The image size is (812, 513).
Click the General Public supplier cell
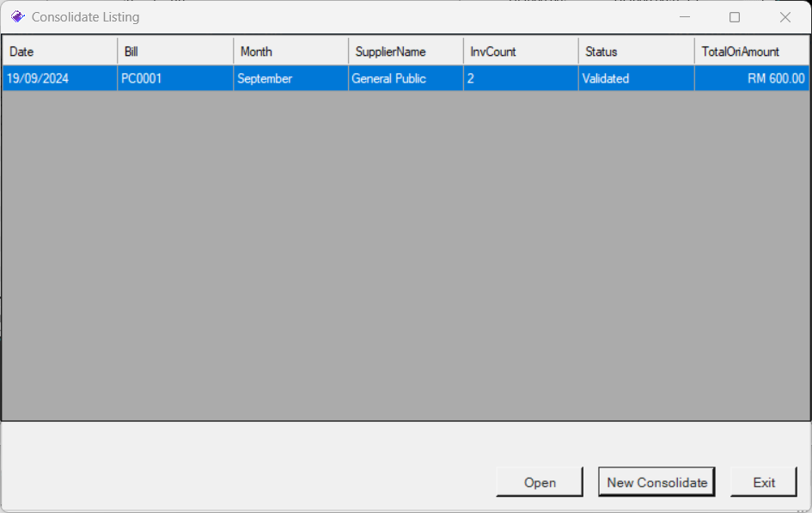(406, 78)
